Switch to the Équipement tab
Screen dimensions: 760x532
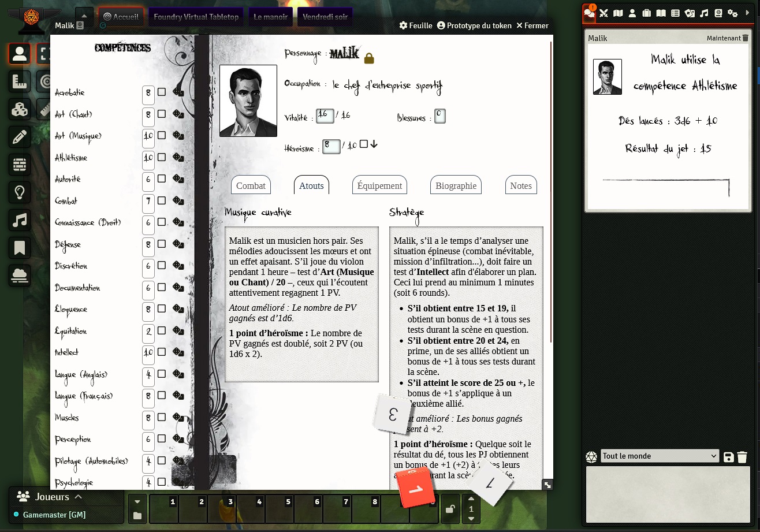coord(379,185)
